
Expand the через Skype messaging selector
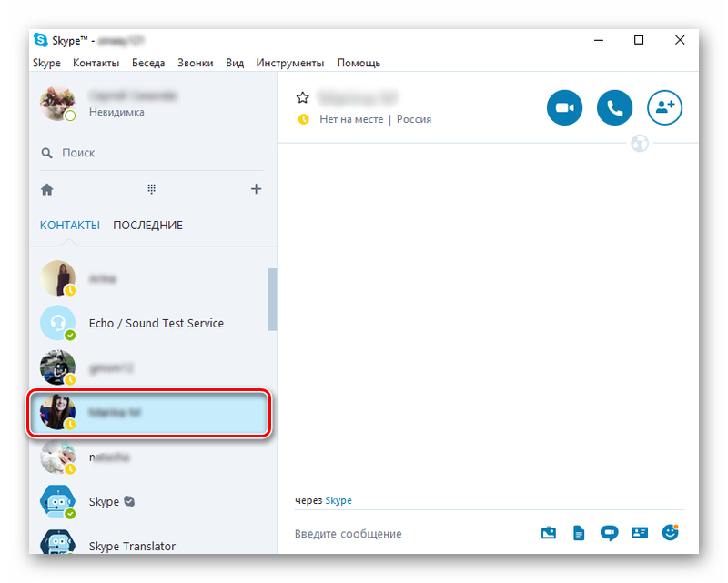pyautogui.click(x=338, y=500)
